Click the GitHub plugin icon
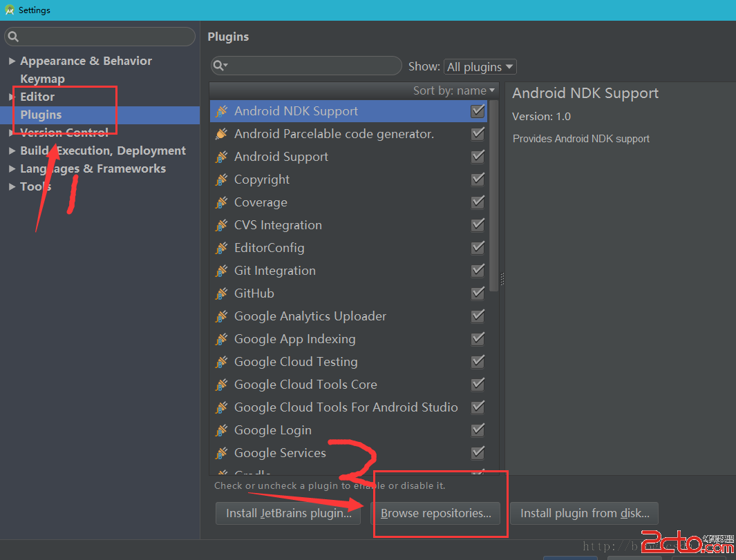This screenshot has height=560, width=736. (x=221, y=293)
